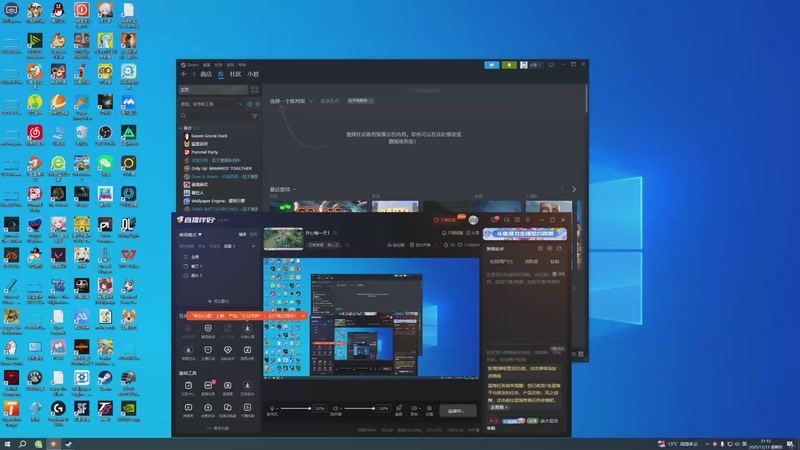Expand the 常规模式 mode dropdown
Viewport: 800px width, 450px height.
point(190,235)
